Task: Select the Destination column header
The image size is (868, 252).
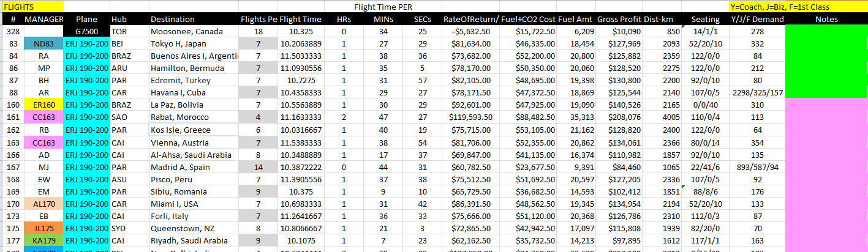Action: [172, 20]
